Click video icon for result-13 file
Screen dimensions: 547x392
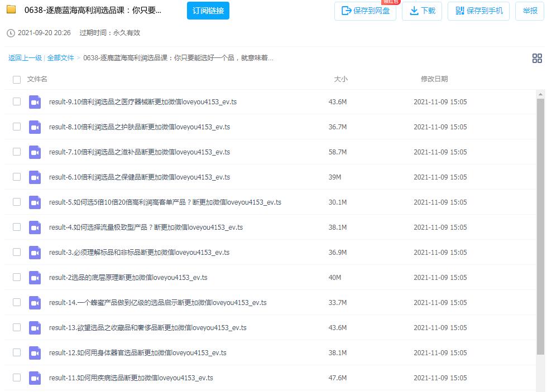35,328
